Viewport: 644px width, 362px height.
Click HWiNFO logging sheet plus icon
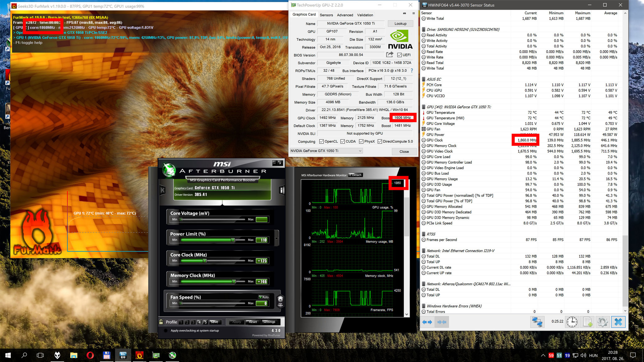pos(587,322)
